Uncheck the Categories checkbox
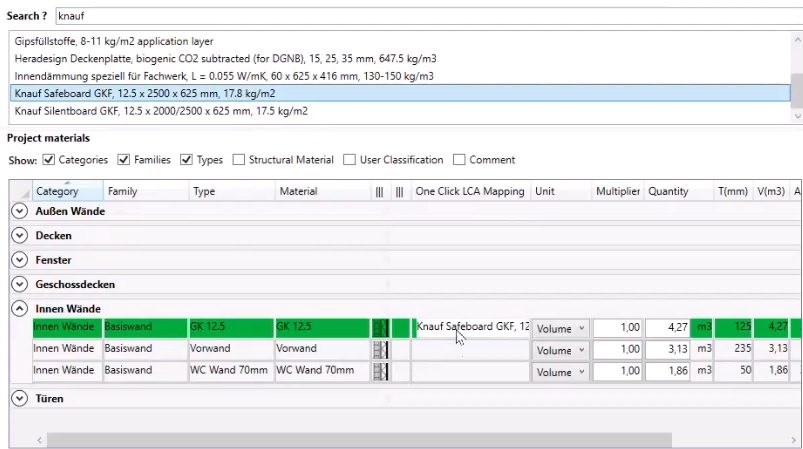The width and height of the screenshot is (803, 449). (x=49, y=160)
